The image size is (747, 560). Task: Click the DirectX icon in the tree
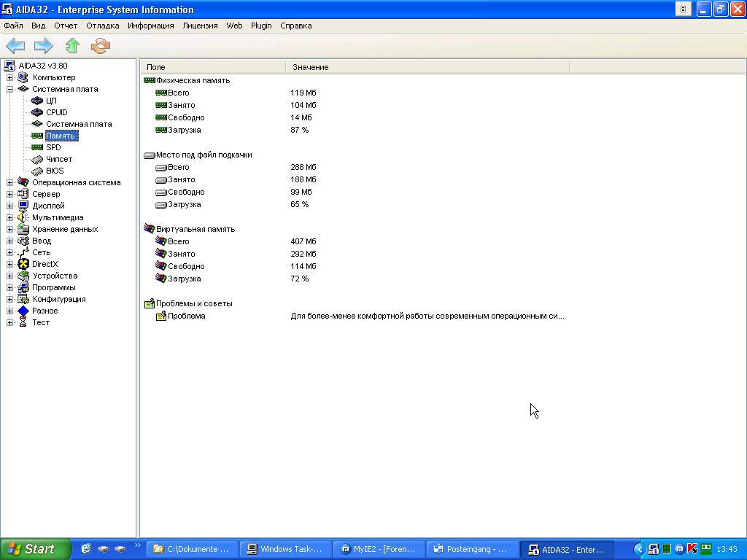pos(23,264)
